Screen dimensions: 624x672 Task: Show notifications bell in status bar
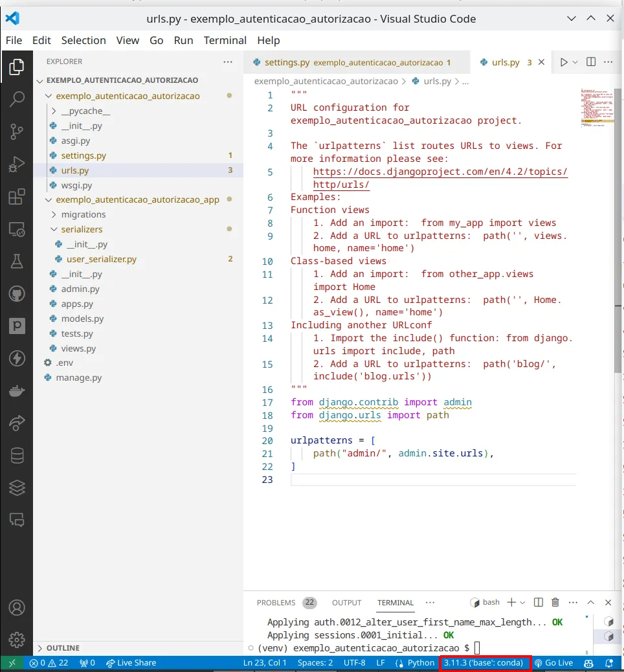pyautogui.click(x=608, y=662)
